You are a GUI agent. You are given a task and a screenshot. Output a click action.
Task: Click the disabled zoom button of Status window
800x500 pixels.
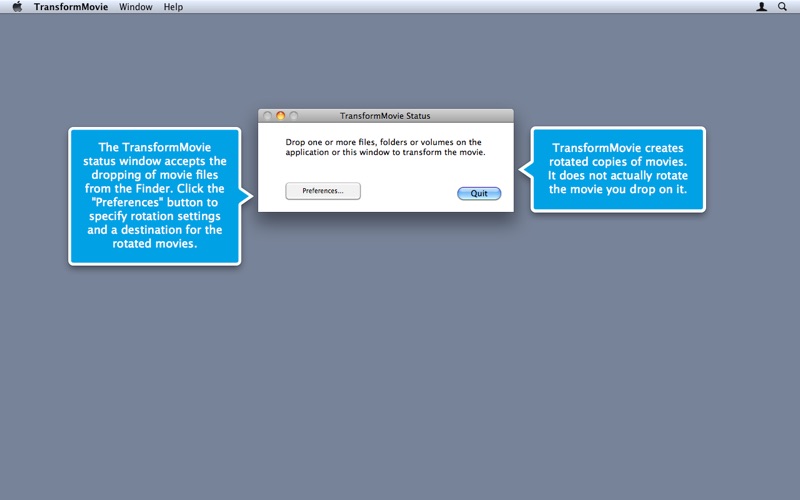pyautogui.click(x=294, y=116)
